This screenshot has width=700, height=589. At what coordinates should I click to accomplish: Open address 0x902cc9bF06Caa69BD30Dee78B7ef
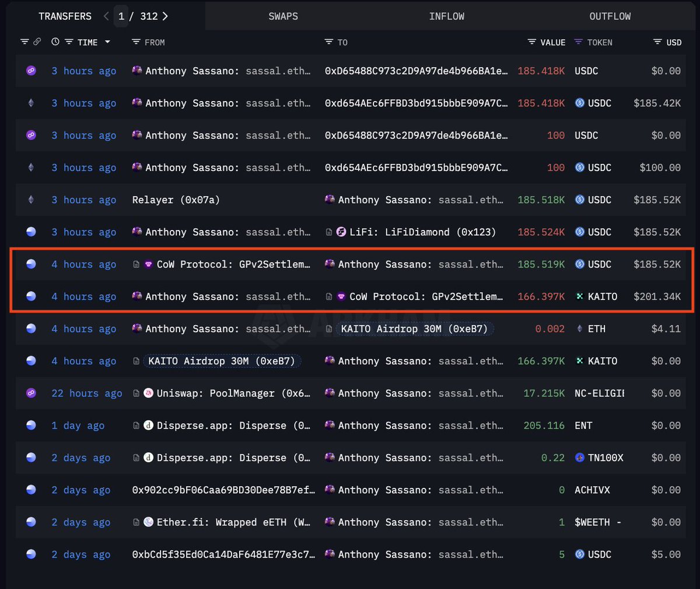pyautogui.click(x=223, y=490)
